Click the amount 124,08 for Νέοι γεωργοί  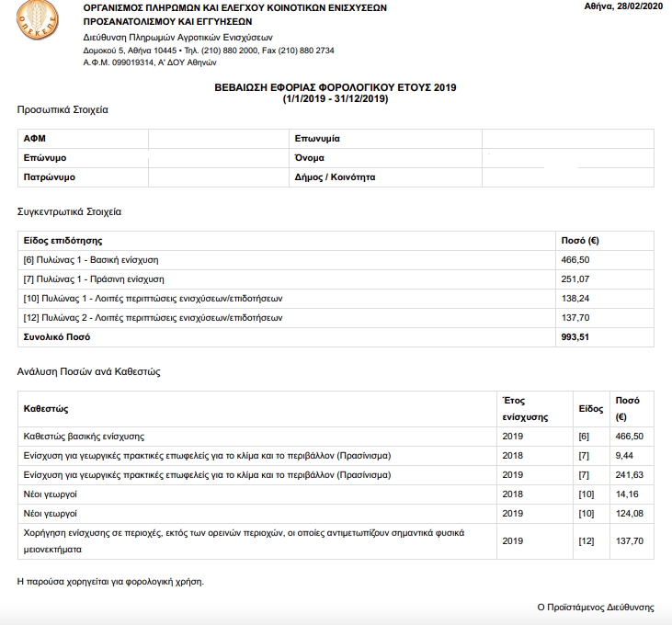(x=628, y=514)
